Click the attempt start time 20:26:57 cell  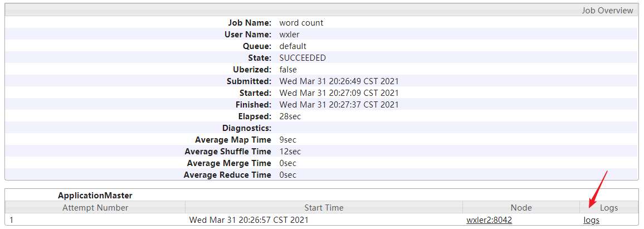click(x=248, y=220)
